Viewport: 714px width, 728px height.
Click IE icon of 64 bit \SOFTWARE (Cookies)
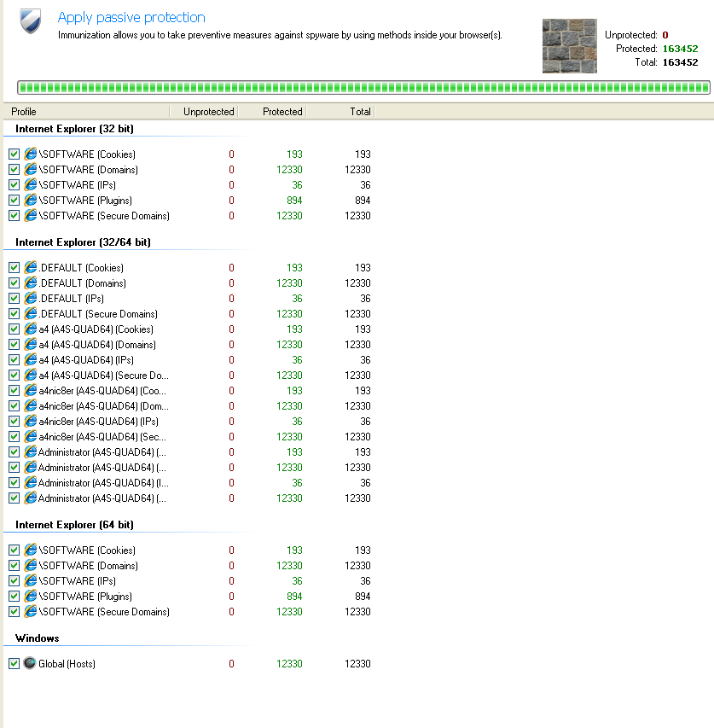coord(31,550)
